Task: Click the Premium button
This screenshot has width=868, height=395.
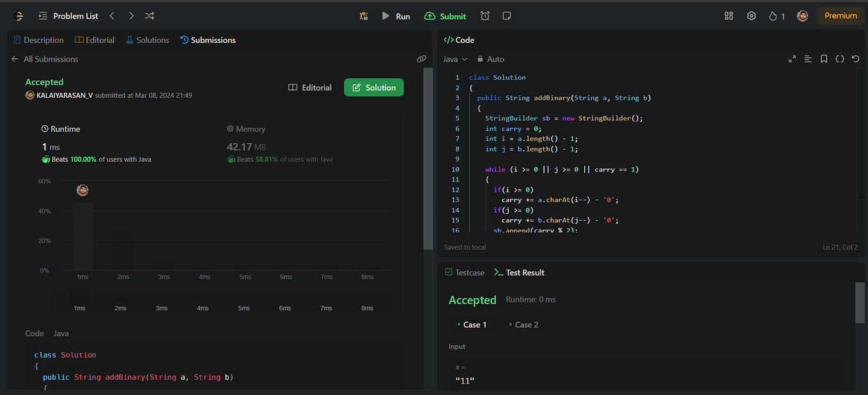Action: (841, 16)
